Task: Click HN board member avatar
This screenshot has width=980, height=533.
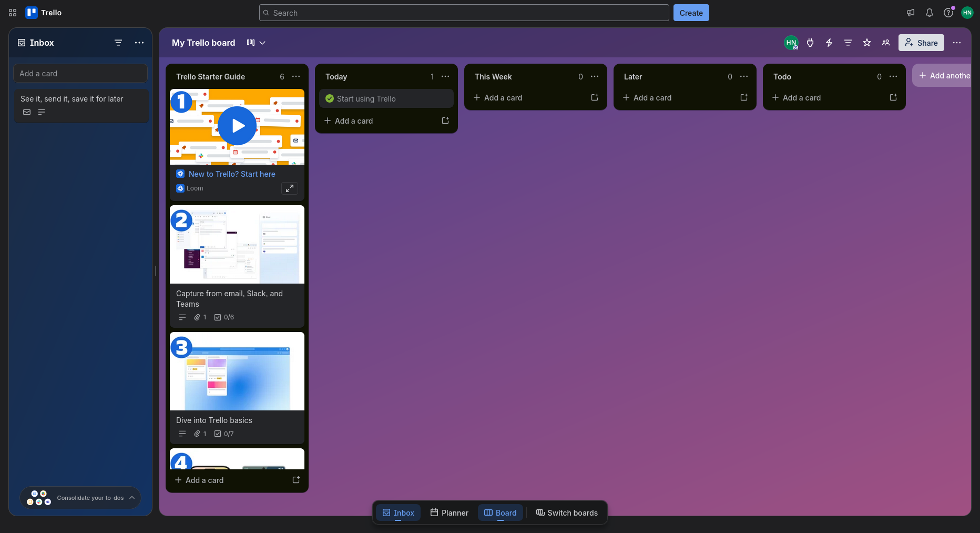Action: tap(791, 43)
